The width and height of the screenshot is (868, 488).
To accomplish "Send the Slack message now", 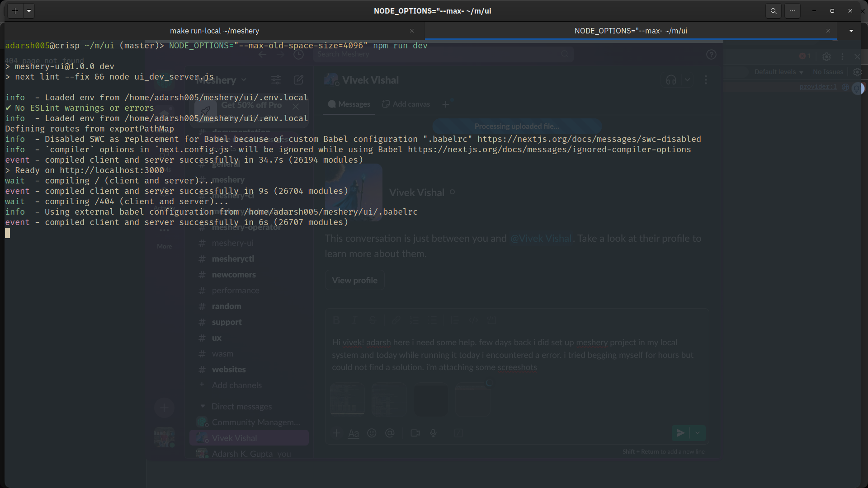I will 680,433.
